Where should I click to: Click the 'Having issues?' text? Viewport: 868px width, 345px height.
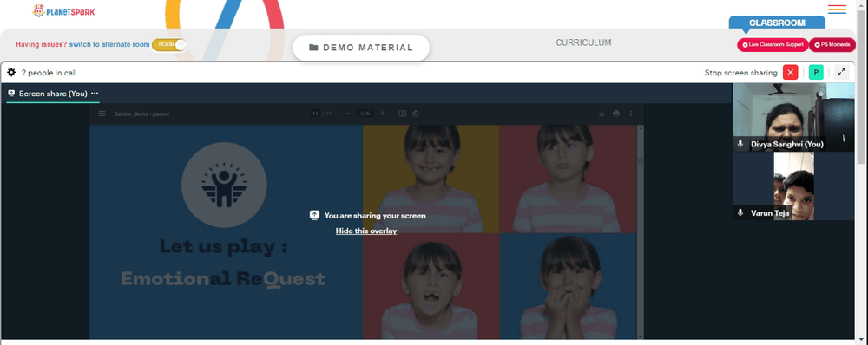pos(42,45)
